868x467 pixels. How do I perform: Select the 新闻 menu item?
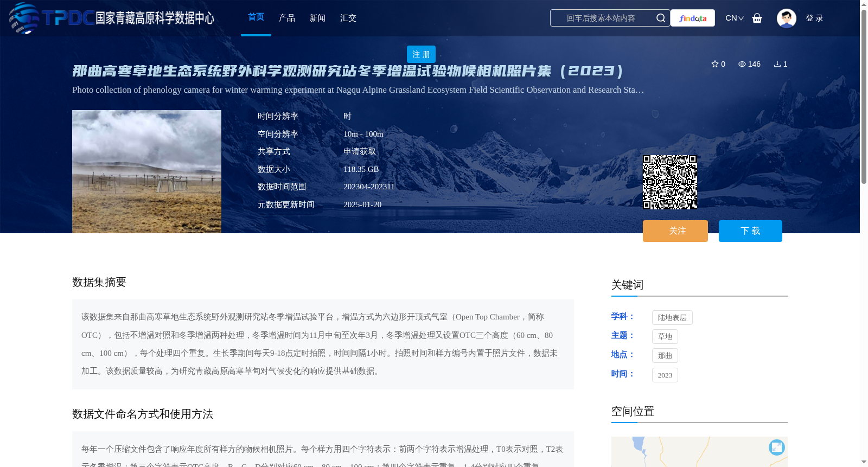coord(317,18)
